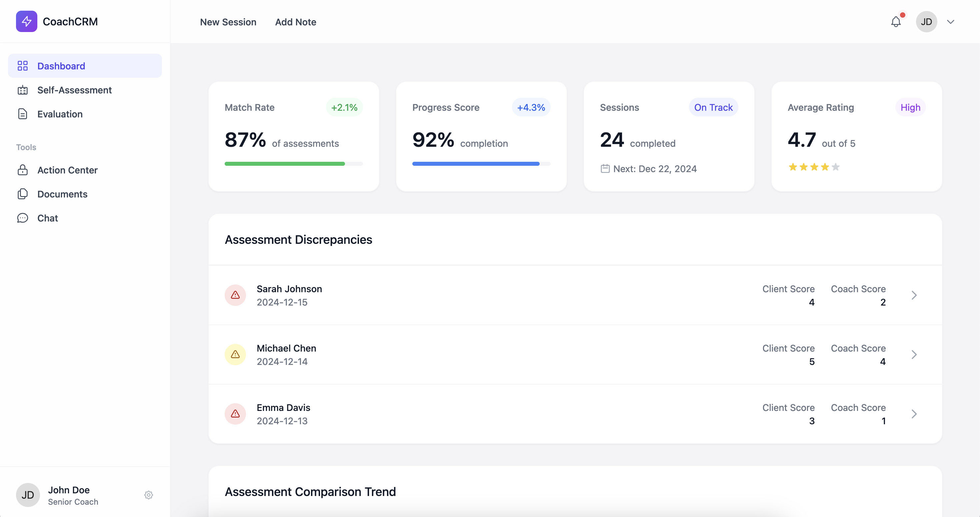The width and height of the screenshot is (980, 517).
Task: Expand Emma Davis's discrepancy row chevron
Action: 914,414
